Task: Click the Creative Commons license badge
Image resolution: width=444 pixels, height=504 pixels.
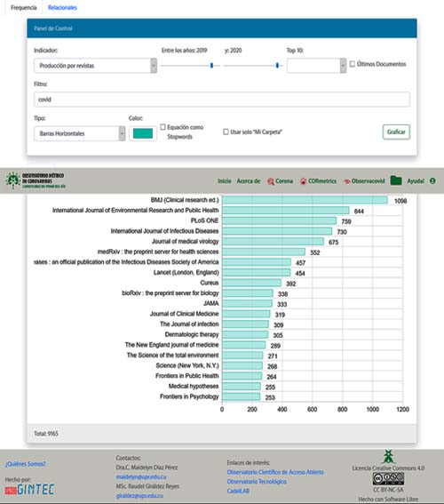Action: (388, 478)
